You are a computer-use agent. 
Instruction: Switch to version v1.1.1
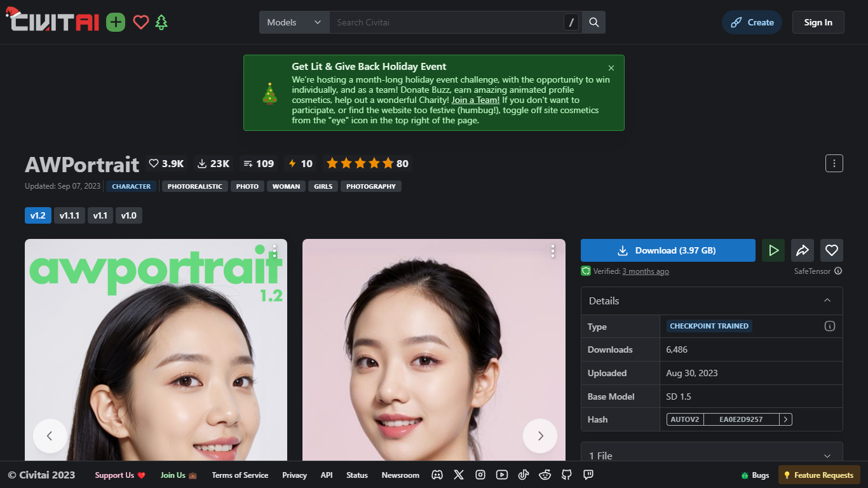point(69,215)
